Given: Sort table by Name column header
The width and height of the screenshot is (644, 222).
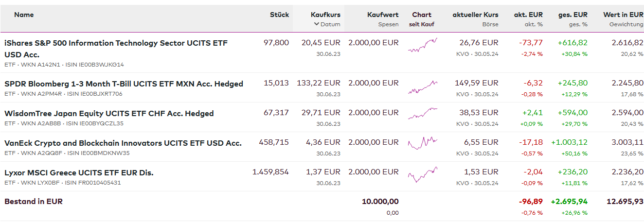Looking at the screenshot, I should coord(24,15).
